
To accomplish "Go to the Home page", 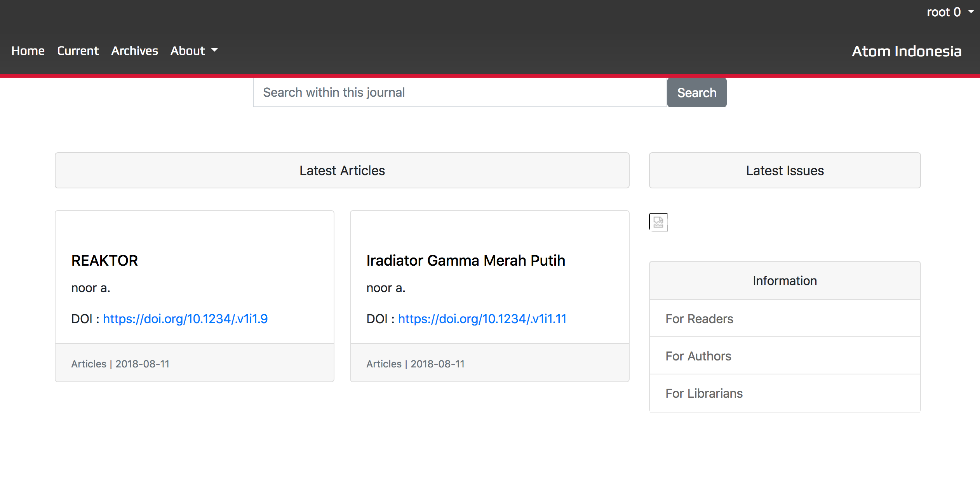I will point(28,51).
